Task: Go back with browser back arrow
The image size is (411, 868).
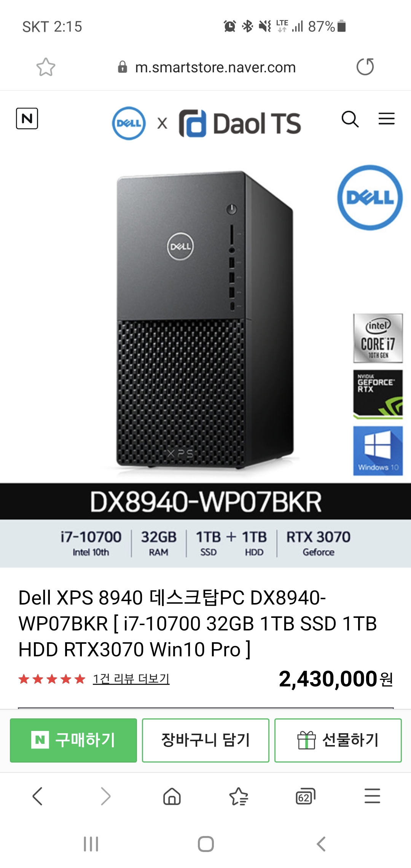Action: tap(37, 796)
